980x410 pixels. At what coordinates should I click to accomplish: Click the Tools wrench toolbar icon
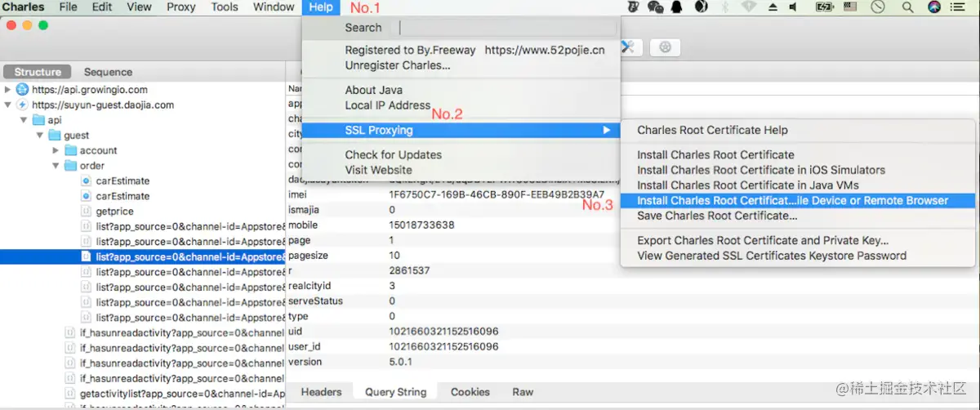[629, 47]
